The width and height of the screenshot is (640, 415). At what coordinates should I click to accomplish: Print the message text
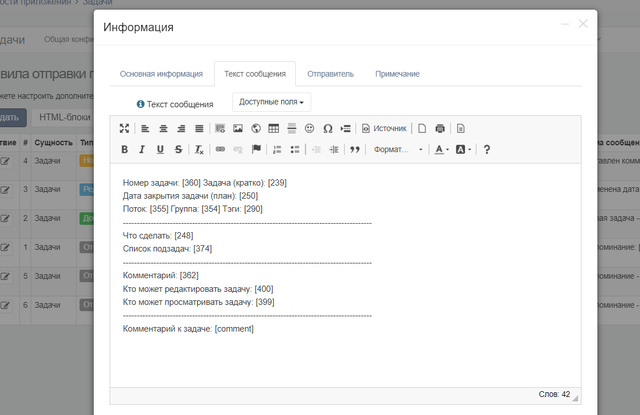(440, 129)
